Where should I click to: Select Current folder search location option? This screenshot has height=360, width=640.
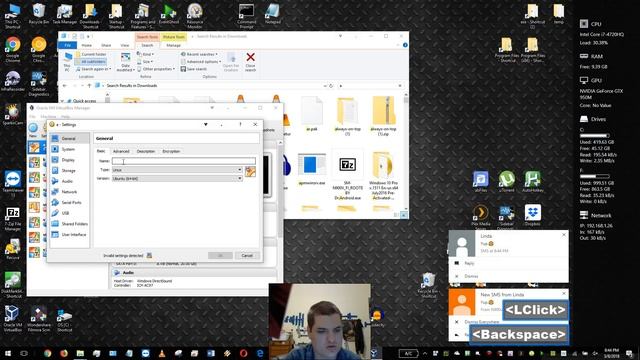[x=91, y=54]
